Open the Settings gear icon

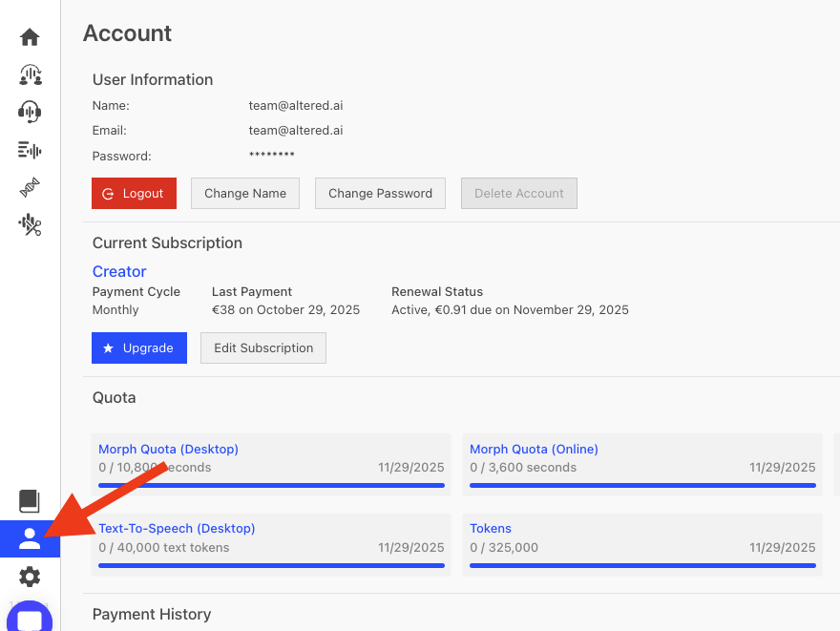click(30, 577)
